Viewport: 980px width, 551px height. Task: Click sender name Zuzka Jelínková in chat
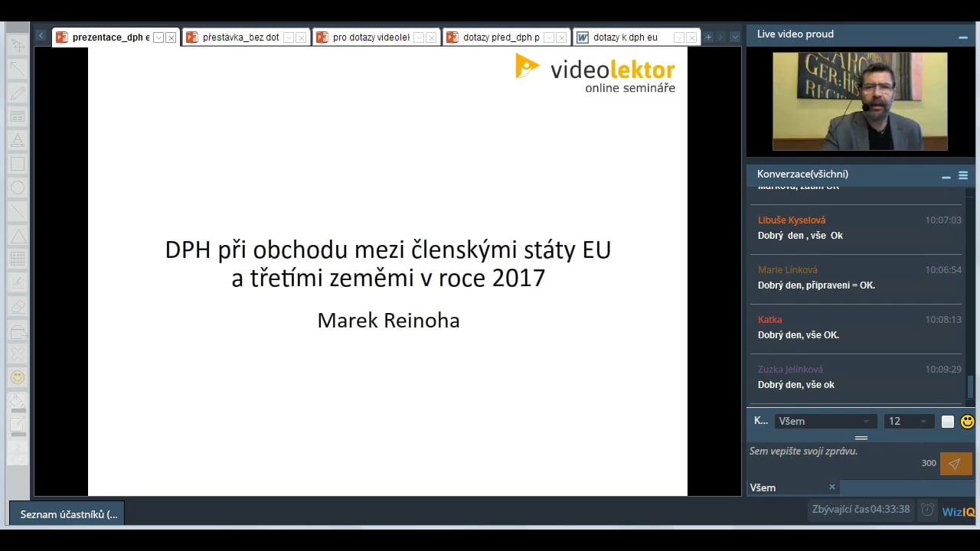pos(790,370)
